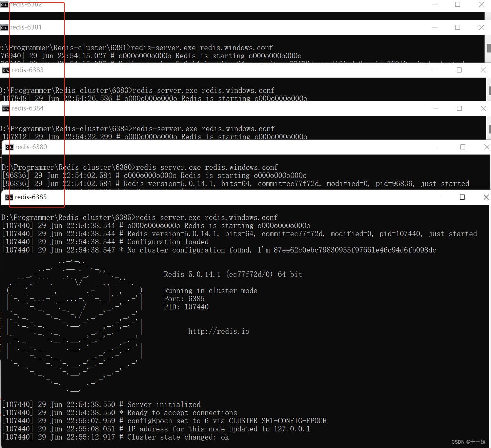
Task: Close the redis-6382 window
Action: (482, 4)
